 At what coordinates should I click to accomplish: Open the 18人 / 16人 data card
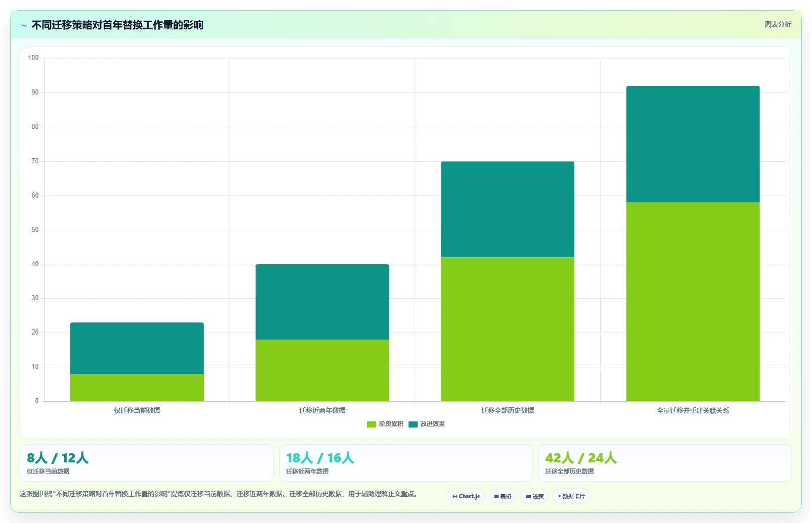[406, 463]
